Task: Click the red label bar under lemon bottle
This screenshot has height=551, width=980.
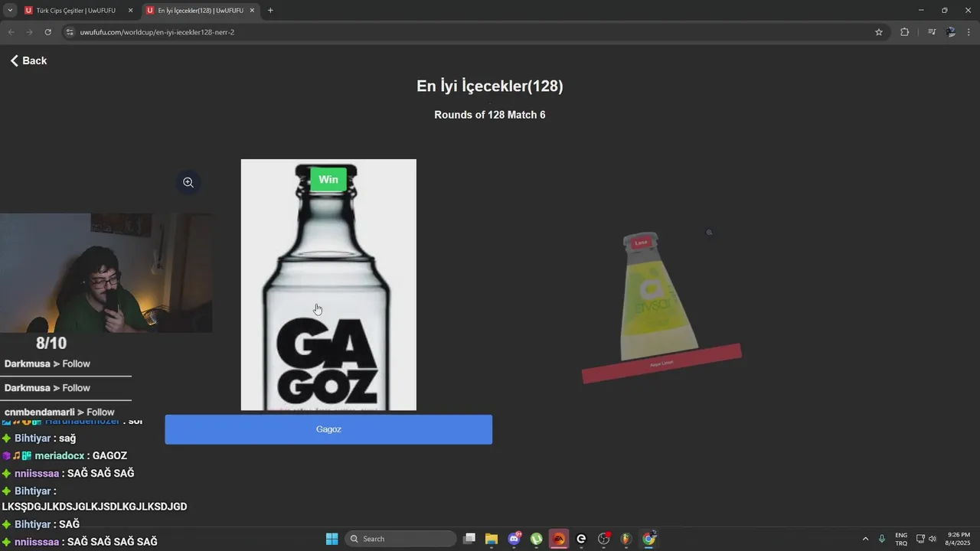Action: pyautogui.click(x=661, y=364)
